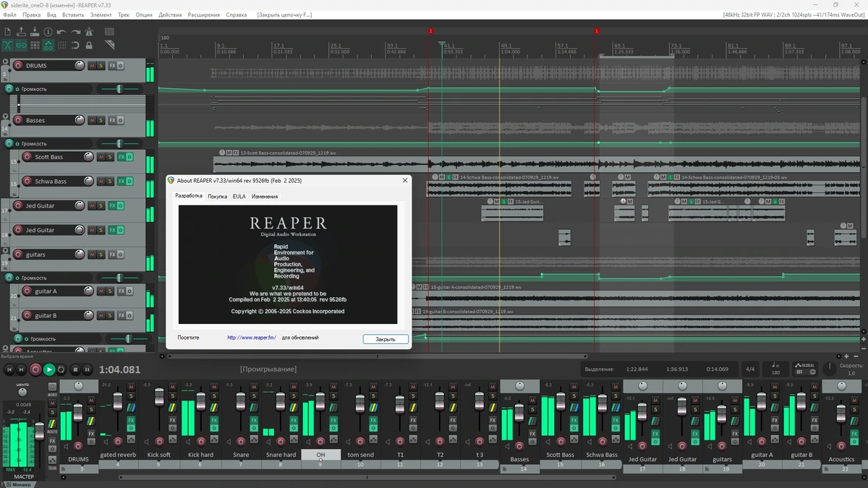Toggle move envelope points with items icon
The width and height of the screenshot is (868, 488).
point(48,46)
